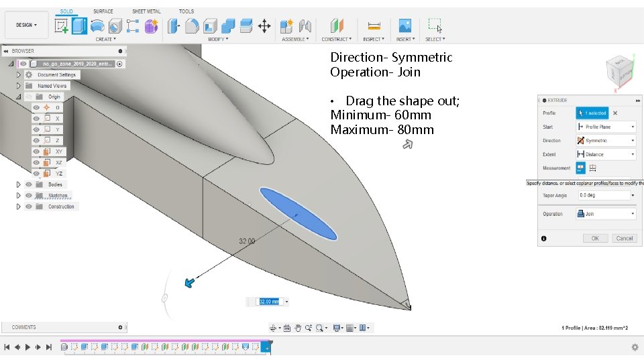
Task: Select the Joint tool icon
Action: [x=305, y=26]
